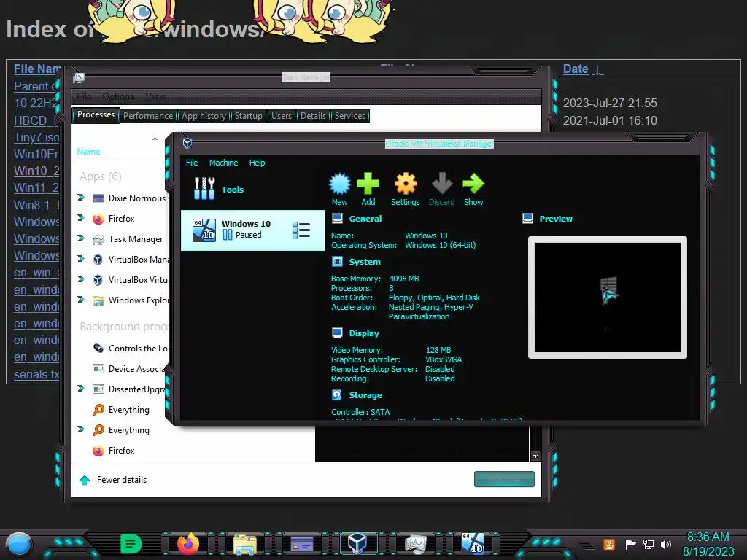Click the Action Center flag tray icon
Viewport: 747px width, 560px height.
[x=630, y=544]
